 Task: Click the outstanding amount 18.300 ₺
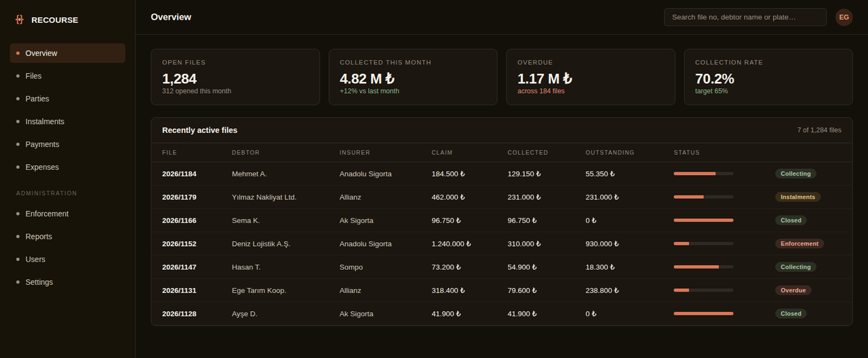click(600, 267)
